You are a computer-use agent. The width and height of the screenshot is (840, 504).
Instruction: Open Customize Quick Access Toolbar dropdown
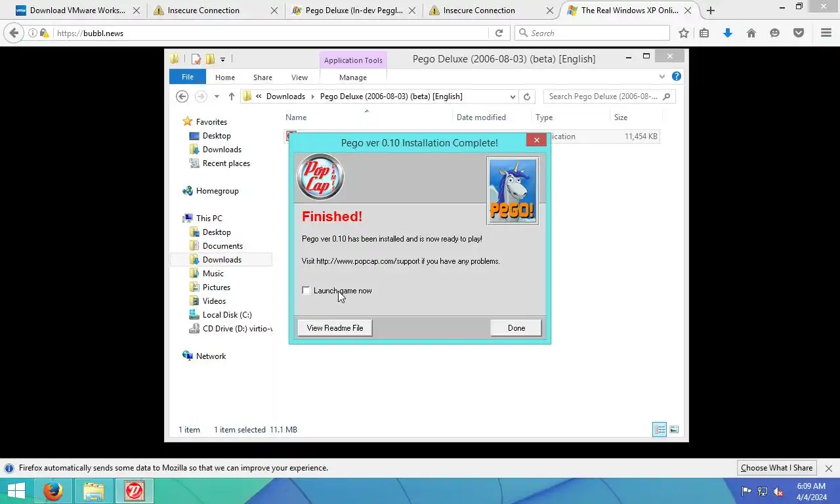click(x=222, y=59)
